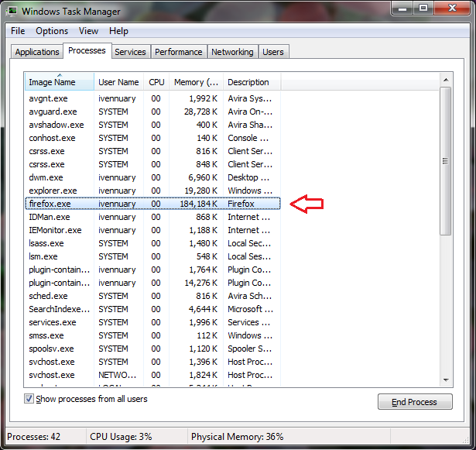Click the 184,184 K memory value
Screen dimensions: 476x450
pos(199,204)
